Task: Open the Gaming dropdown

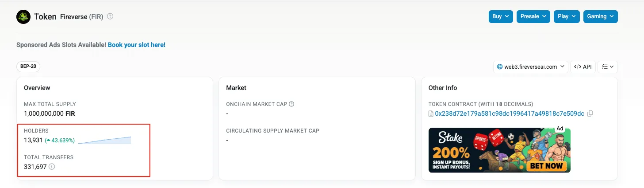Action: (600, 16)
